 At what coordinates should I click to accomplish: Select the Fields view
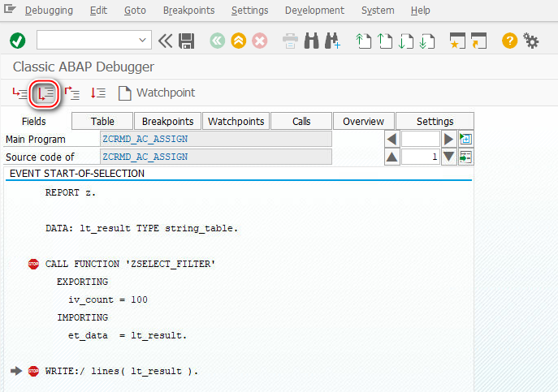(x=34, y=121)
